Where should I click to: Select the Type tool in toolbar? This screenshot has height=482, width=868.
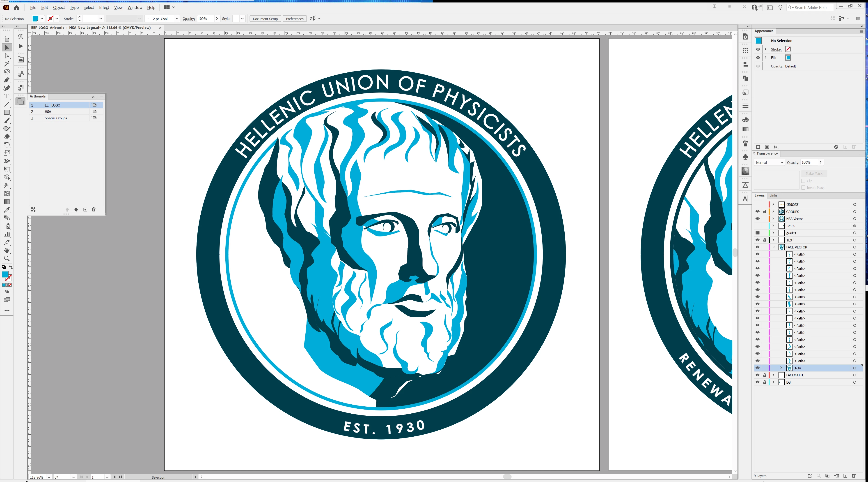7,96
